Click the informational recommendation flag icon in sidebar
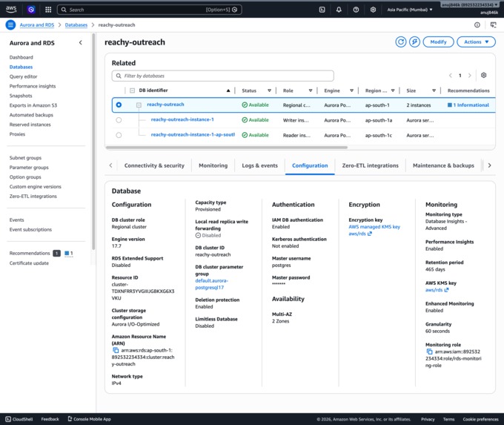This screenshot has width=504, height=425. coord(67,253)
